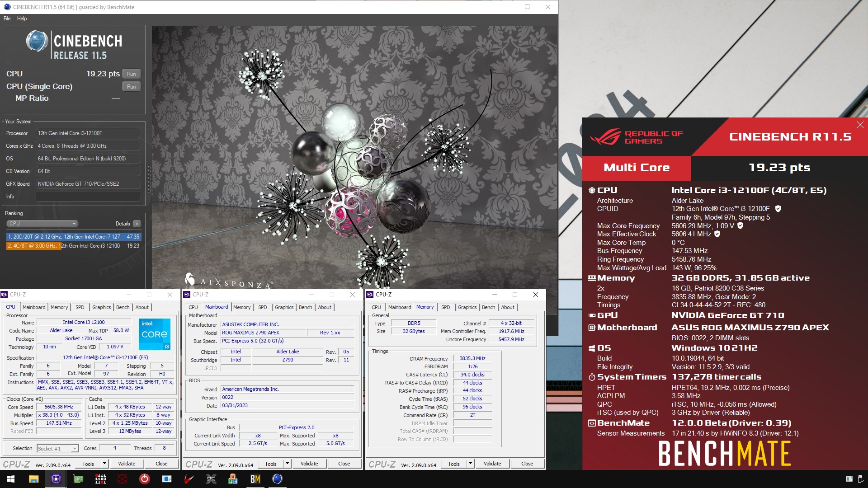Run the CPU multi-core benchmark

132,74
